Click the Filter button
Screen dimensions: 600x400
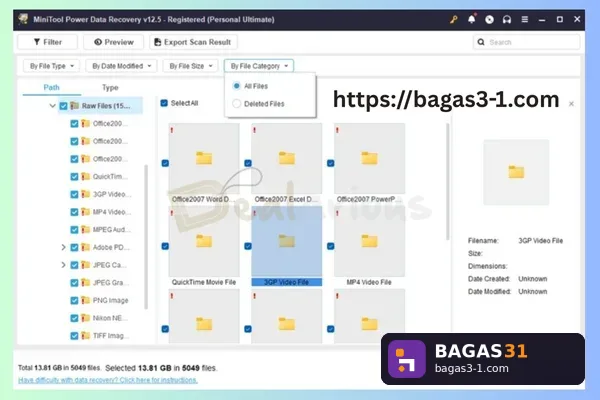point(47,42)
